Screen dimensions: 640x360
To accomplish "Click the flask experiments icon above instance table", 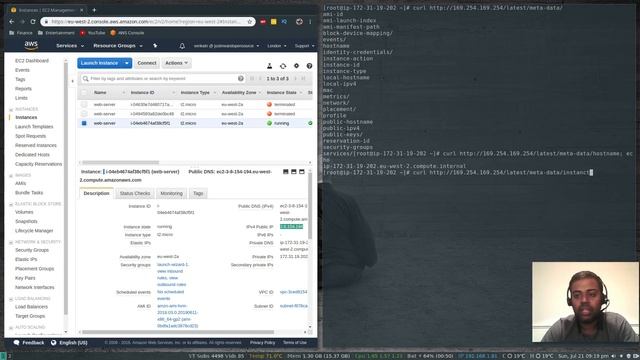I will [x=269, y=66].
